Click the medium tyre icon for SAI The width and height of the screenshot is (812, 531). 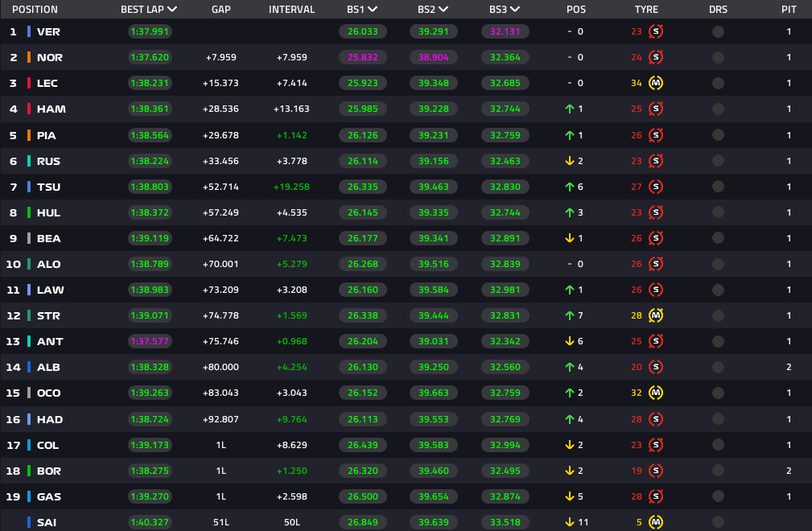click(x=656, y=522)
